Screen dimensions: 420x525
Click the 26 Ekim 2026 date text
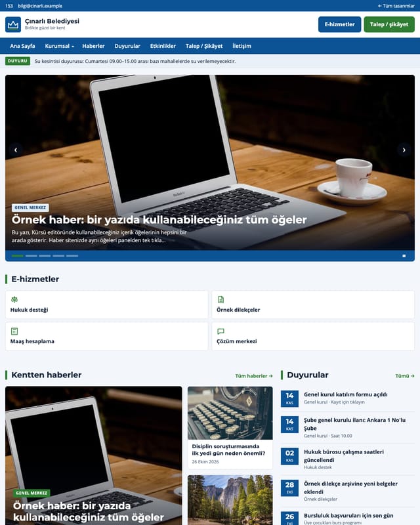205,462
